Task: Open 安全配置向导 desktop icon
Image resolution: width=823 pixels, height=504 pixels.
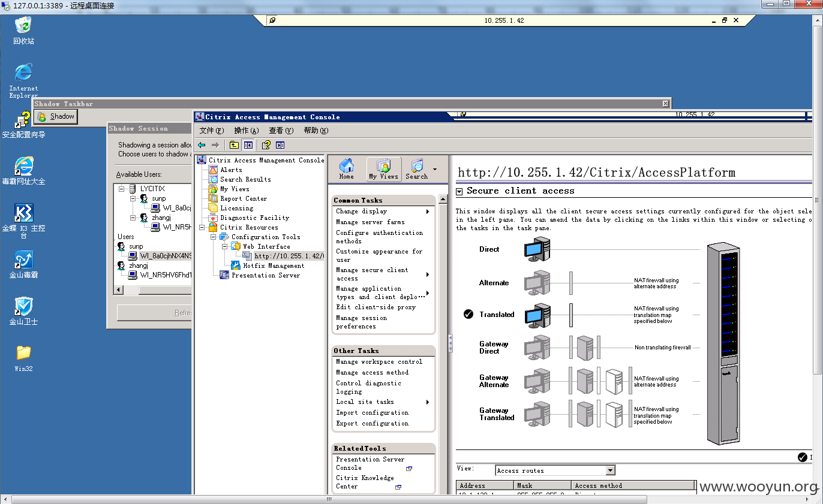Action: point(23,125)
